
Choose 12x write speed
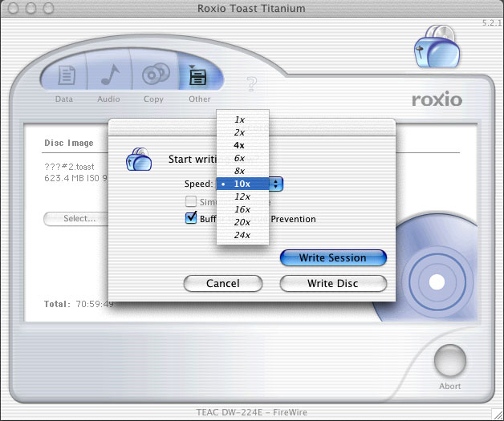[x=242, y=196]
